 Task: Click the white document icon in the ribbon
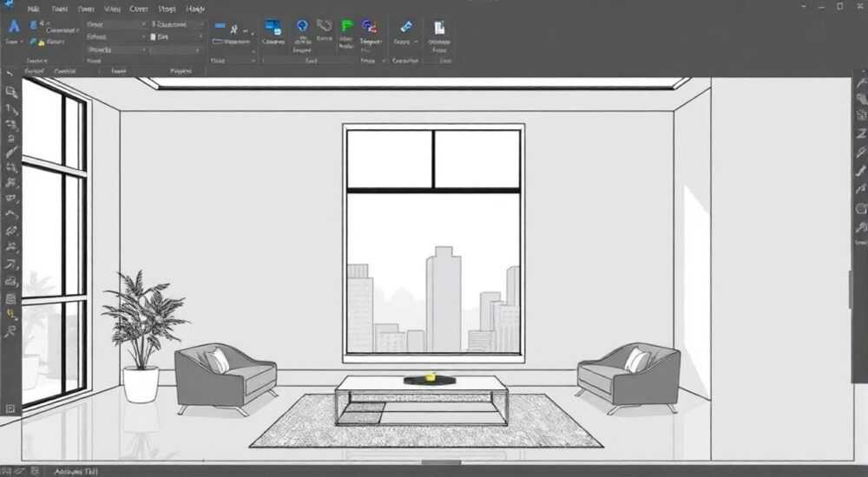click(439, 28)
